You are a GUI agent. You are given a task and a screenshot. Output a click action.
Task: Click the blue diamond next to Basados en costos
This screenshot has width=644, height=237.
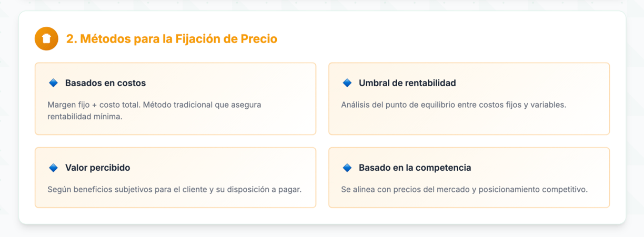[53, 83]
